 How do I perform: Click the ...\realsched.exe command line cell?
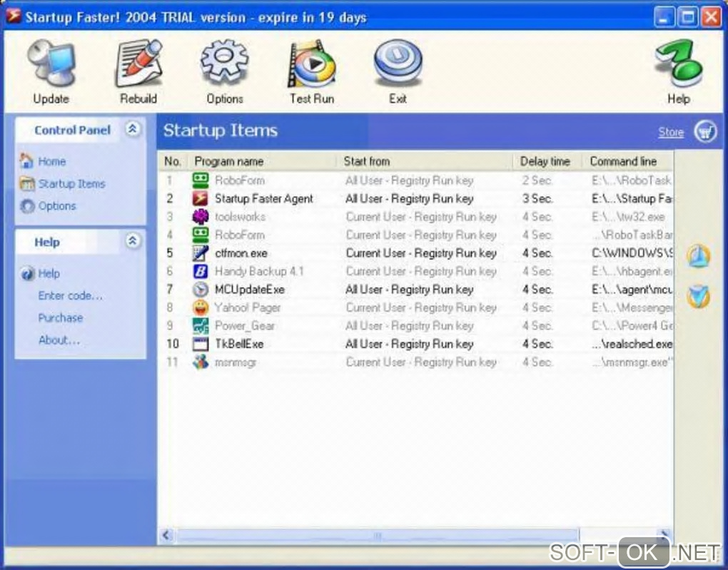pyautogui.click(x=632, y=344)
